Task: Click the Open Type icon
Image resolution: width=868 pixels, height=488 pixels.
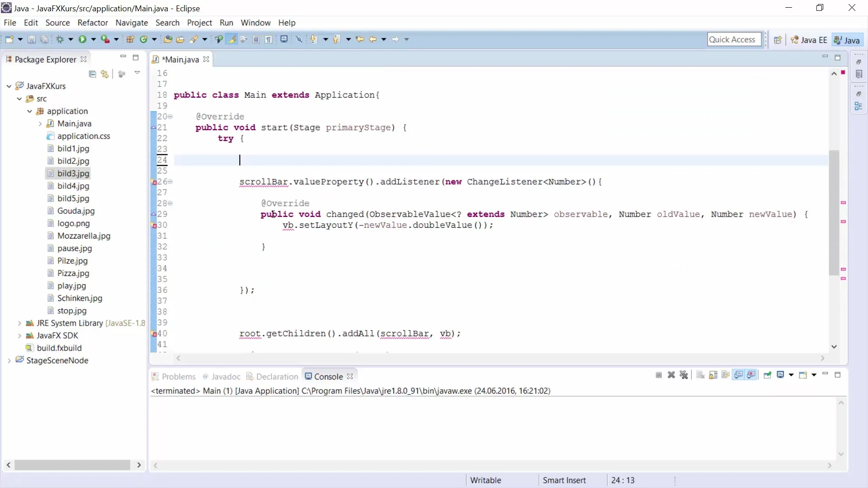Action: 168,39
